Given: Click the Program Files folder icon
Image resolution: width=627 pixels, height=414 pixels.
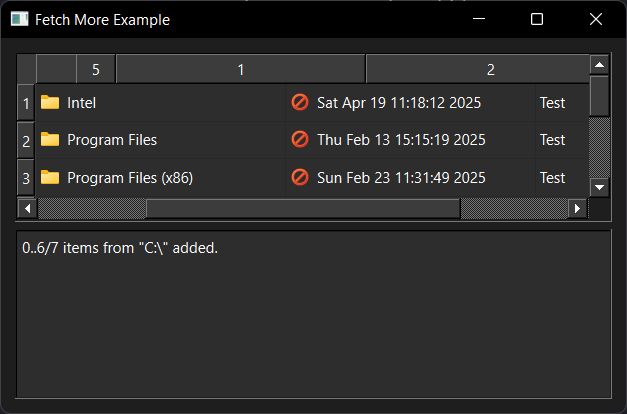Looking at the screenshot, I should tap(50, 140).
